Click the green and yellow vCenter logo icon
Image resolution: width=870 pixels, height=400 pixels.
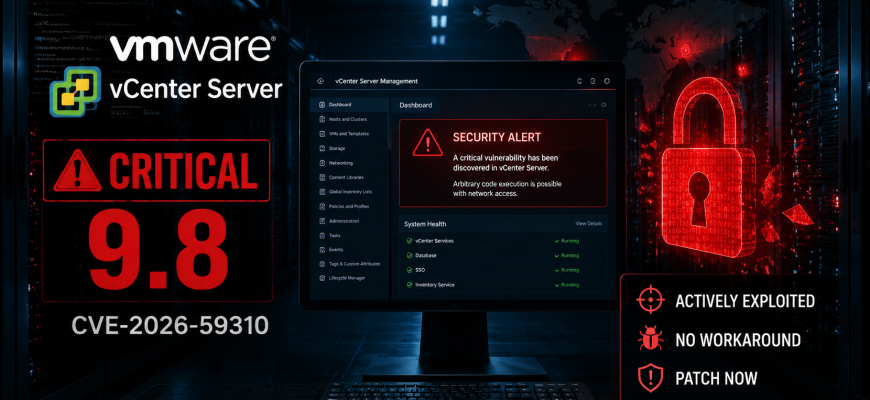point(75,92)
